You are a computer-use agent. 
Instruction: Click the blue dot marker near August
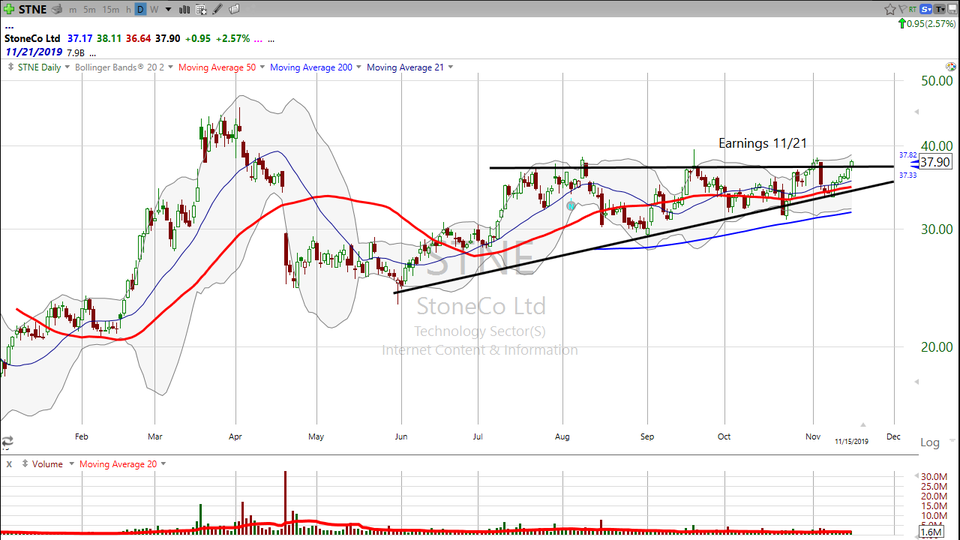tap(571, 206)
